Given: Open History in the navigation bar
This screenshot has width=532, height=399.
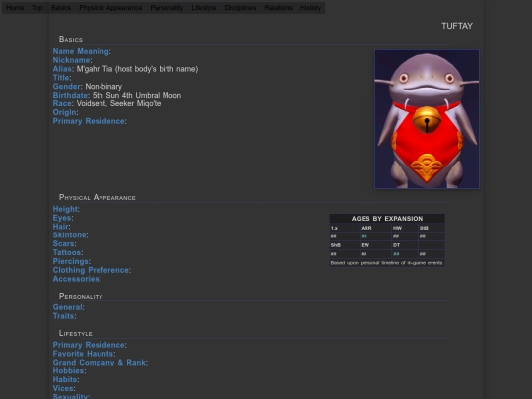Looking at the screenshot, I should (310, 8).
